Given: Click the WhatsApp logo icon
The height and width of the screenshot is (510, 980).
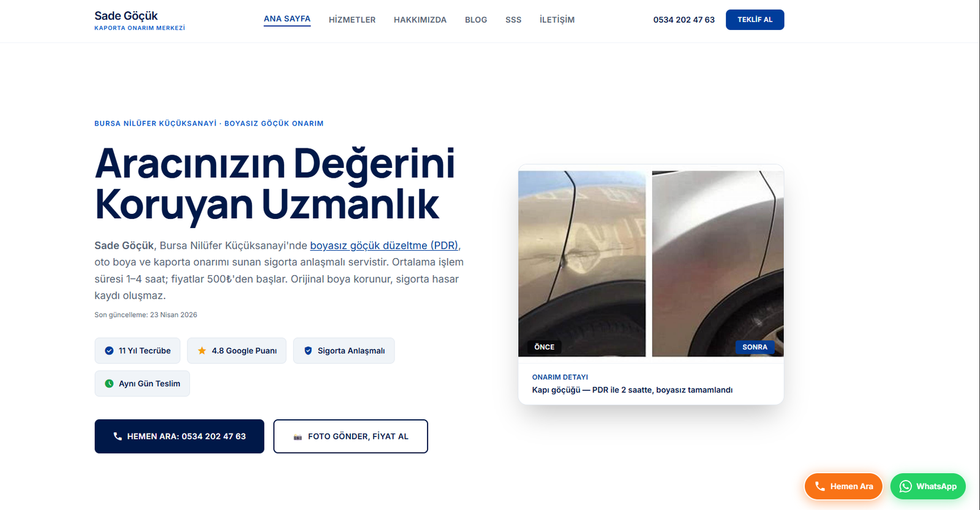Looking at the screenshot, I should click(x=905, y=486).
